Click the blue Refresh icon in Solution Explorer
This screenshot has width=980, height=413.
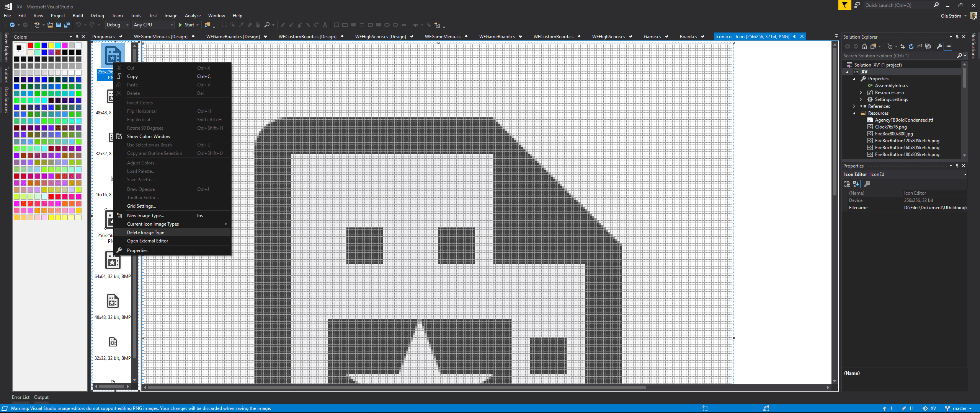coord(911,46)
